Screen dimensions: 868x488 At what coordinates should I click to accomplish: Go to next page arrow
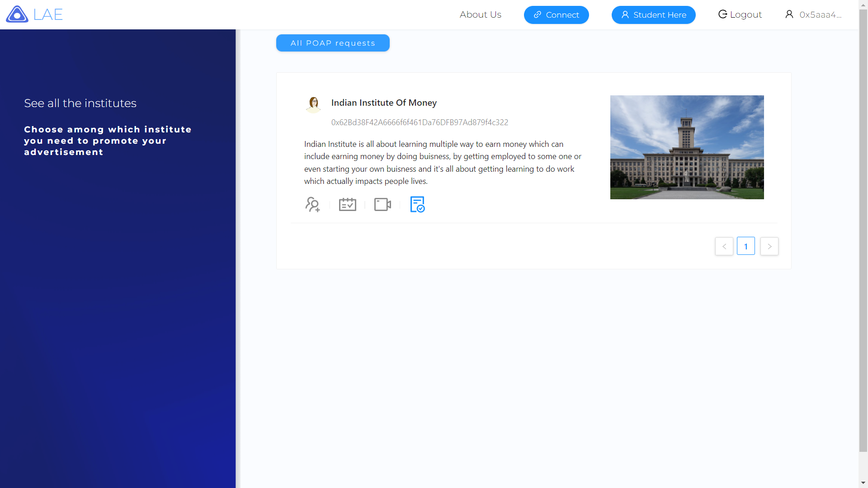coord(769,246)
